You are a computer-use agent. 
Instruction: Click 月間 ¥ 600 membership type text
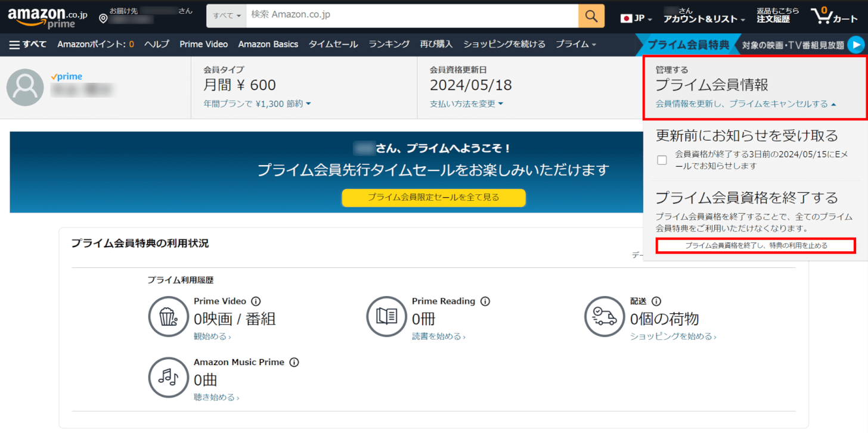coord(240,85)
